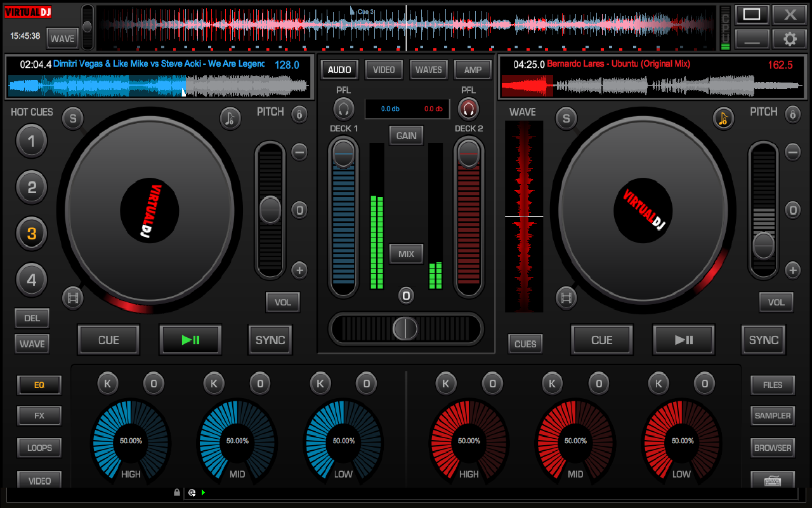Toggle the keylock music note icon on Deck 1
Image resolution: width=812 pixels, height=508 pixels.
point(230,119)
